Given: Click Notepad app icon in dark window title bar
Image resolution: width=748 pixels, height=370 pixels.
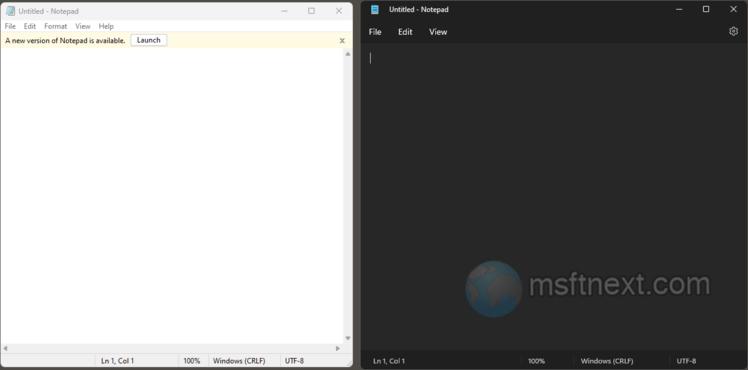Looking at the screenshot, I should coord(374,10).
